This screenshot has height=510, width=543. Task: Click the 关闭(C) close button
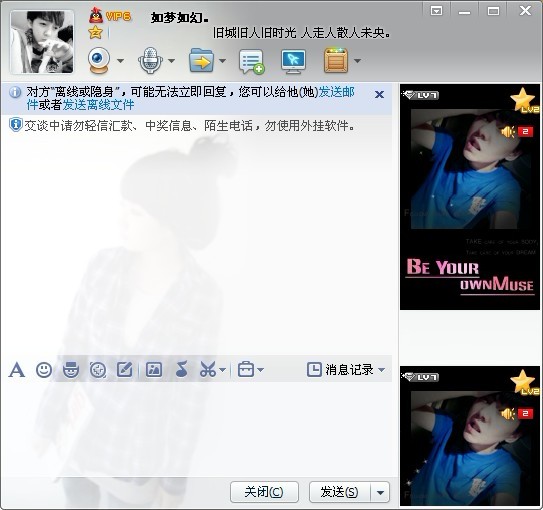coord(264,492)
